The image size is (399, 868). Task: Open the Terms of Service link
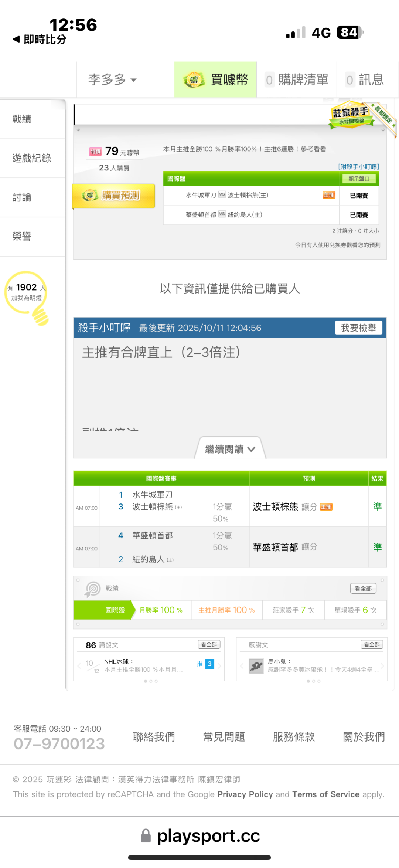click(326, 794)
